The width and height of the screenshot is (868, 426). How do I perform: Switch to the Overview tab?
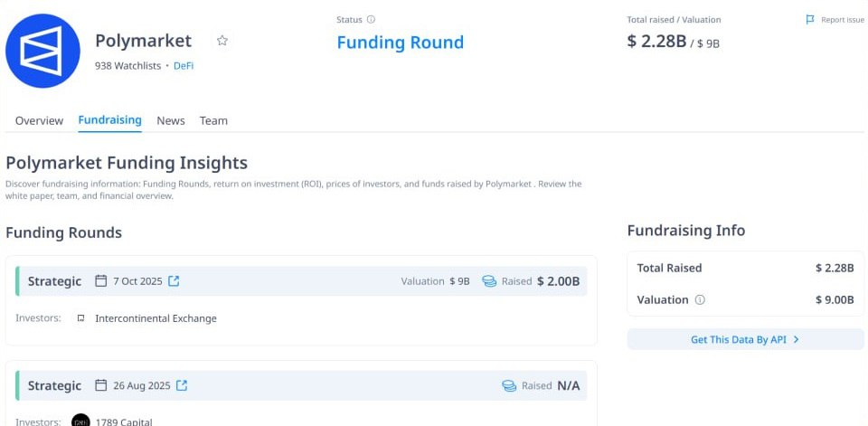coord(39,120)
